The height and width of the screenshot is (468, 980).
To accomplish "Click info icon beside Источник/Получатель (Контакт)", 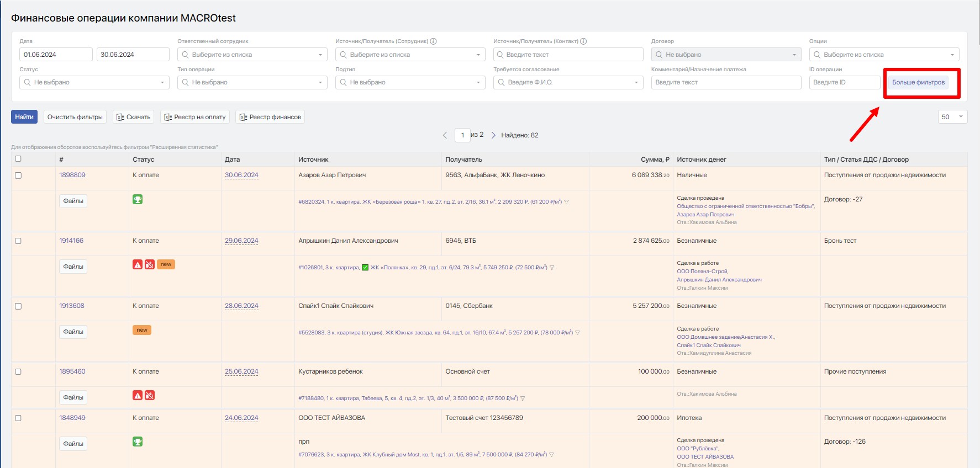I will point(583,41).
